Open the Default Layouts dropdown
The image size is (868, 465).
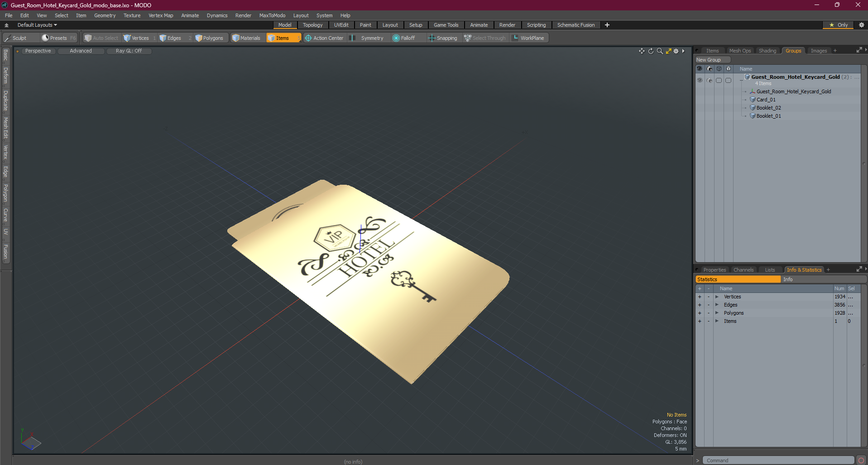37,25
